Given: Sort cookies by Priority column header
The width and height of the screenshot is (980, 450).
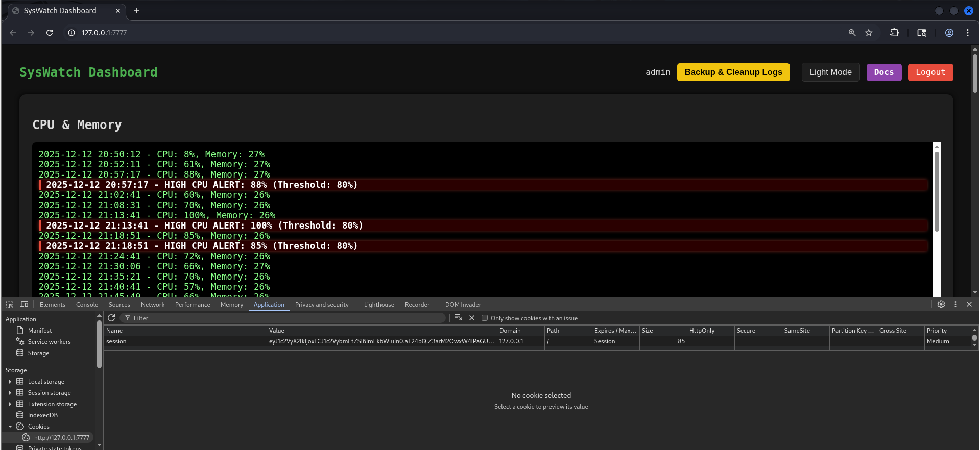Looking at the screenshot, I should pos(947,331).
